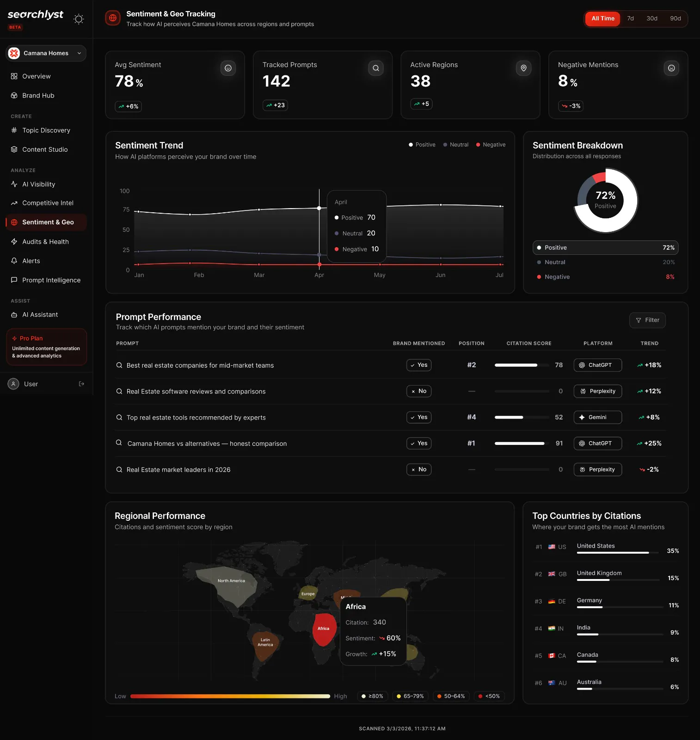Click the US flag icon in Top Countries
700x740 pixels.
tap(552, 547)
